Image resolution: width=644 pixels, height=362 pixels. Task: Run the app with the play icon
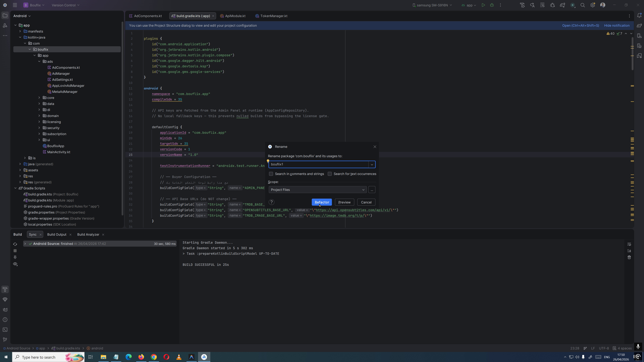pyautogui.click(x=483, y=5)
